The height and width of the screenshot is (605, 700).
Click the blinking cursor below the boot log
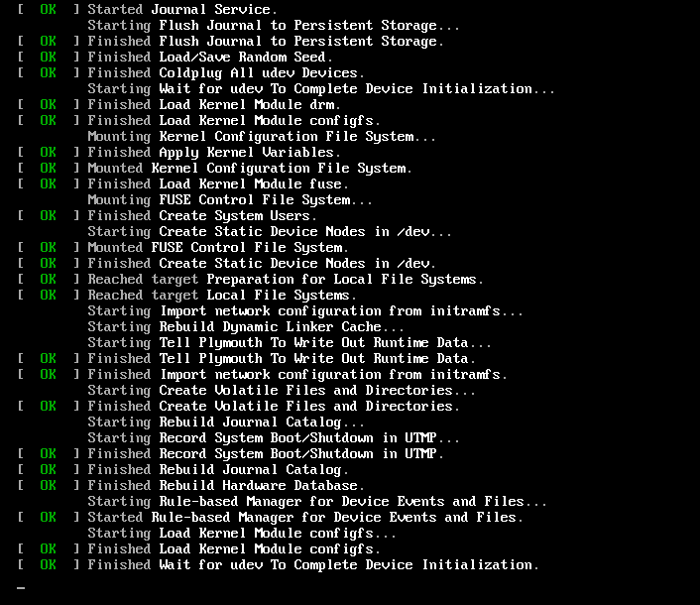21,588
